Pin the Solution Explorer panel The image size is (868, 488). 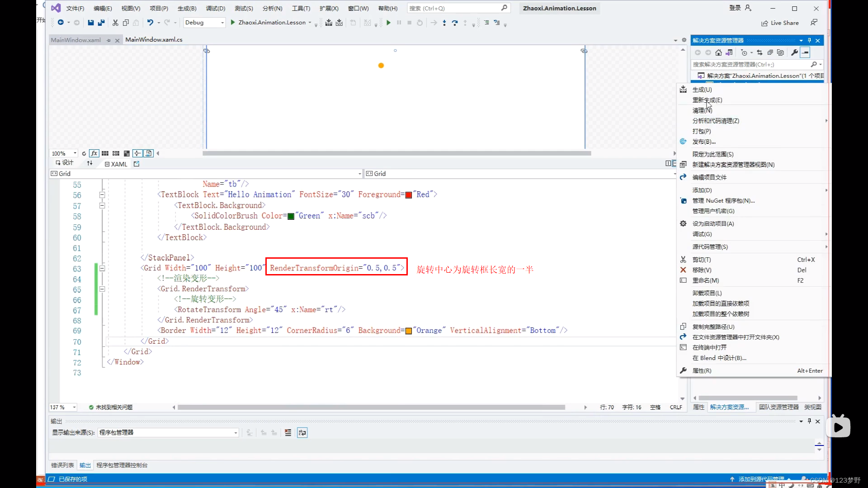tap(809, 40)
